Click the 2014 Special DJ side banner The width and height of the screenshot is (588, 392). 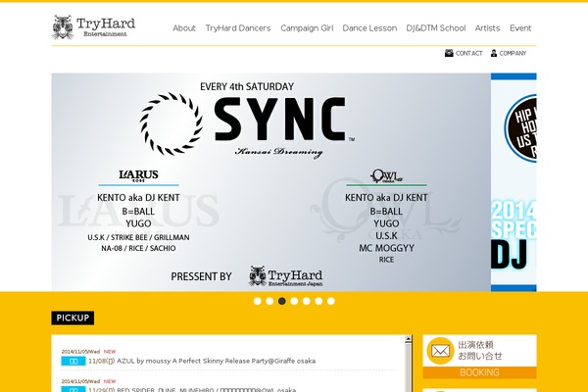514,182
